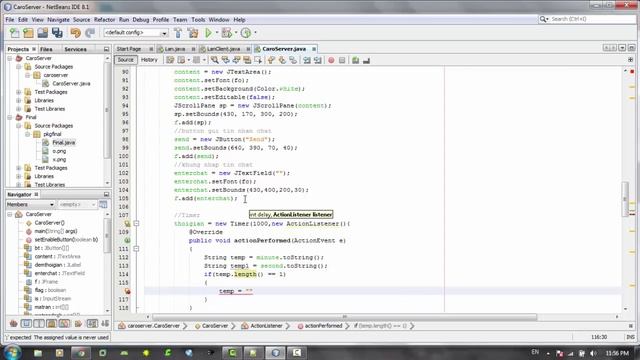Open the Refactor menu
This screenshot has height=360, width=640.
click(104, 20)
